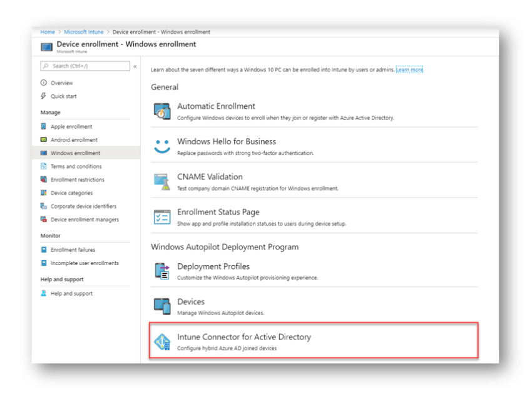This screenshot has width=532, height=397.
Task: Click the 'Device enrollment - Windows enrollment' breadcrumb text
Action: tap(161, 32)
